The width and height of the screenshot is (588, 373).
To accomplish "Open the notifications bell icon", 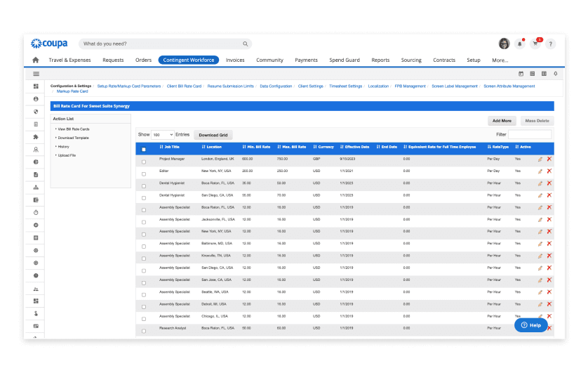I will (x=520, y=44).
